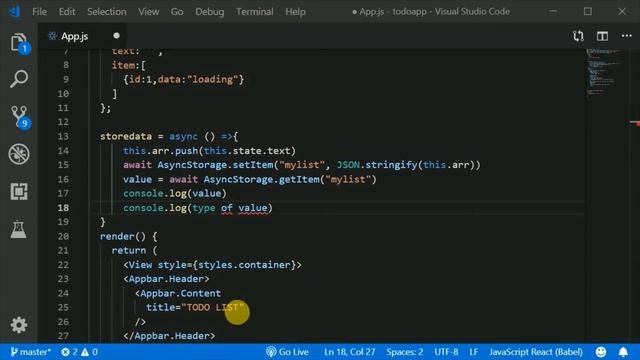Screen dimensions: 640x360
Task: Change indentation via Spaces: 2
Action: (x=404, y=351)
